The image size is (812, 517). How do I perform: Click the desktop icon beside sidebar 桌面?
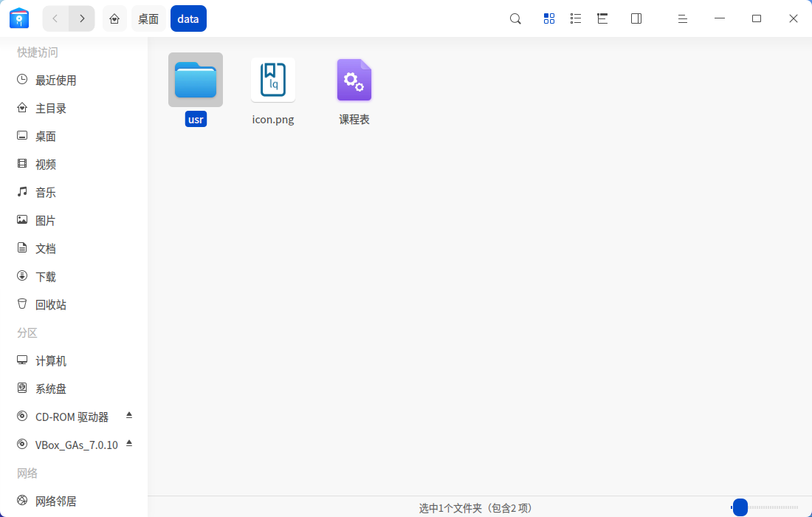click(x=21, y=135)
